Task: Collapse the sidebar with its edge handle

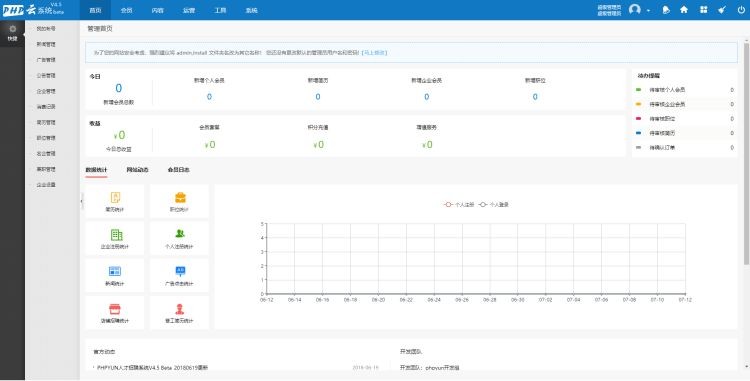Action: (82, 201)
